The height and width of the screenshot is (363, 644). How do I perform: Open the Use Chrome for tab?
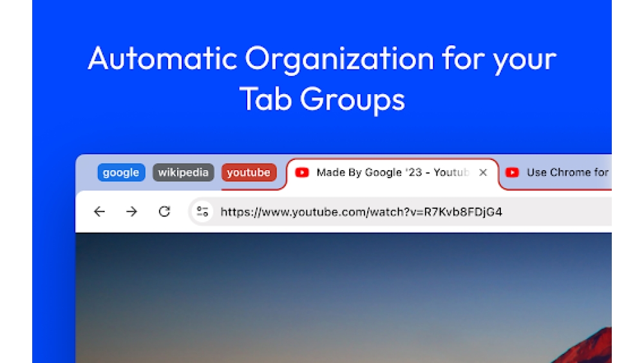coord(556,173)
